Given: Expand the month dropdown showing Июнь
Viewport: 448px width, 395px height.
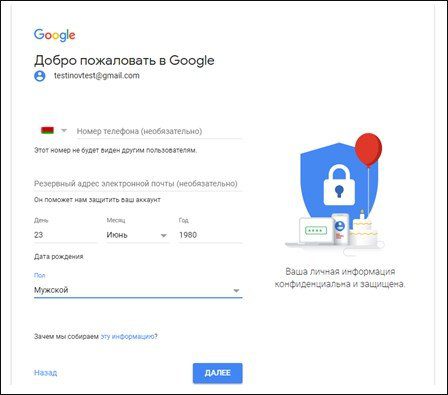Looking at the screenshot, I should coord(137,235).
